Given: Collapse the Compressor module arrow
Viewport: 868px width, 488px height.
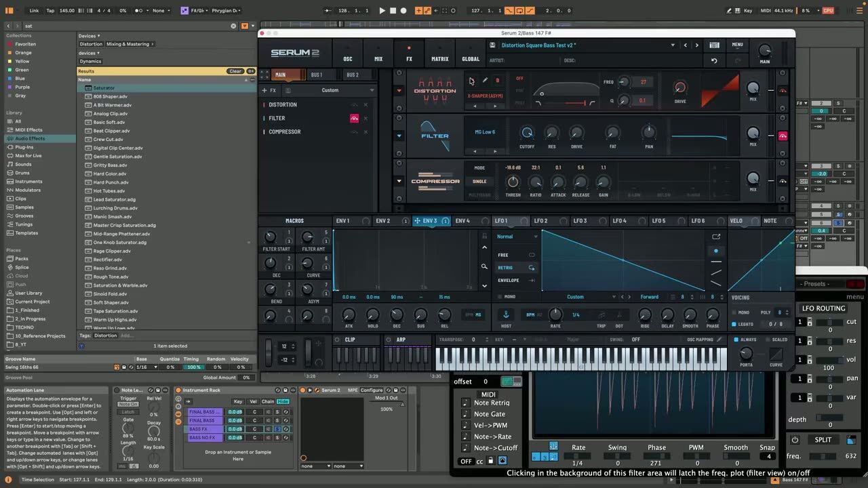Looking at the screenshot, I should [399, 181].
